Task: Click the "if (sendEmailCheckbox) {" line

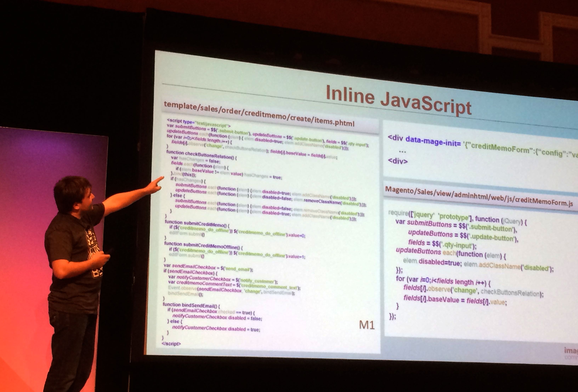Action: 191,272
